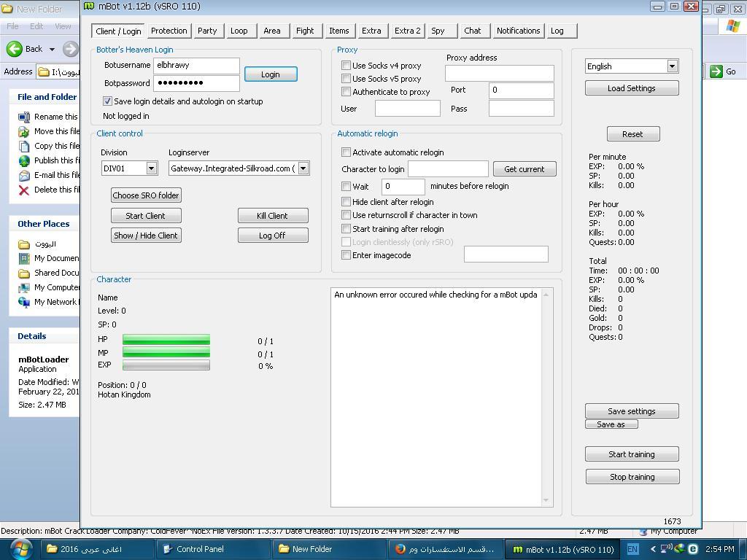The image size is (747, 560).
Task: Click the Move this file icon
Action: coord(24,131)
